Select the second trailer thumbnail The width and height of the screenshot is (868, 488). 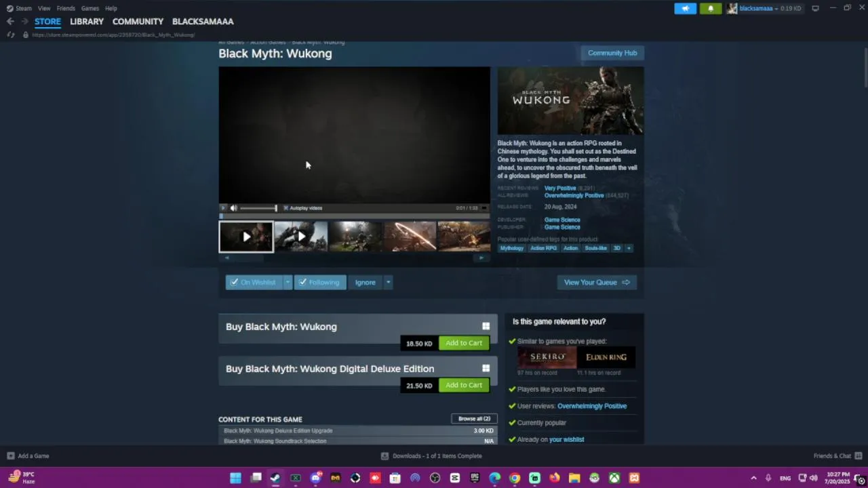tap(301, 237)
